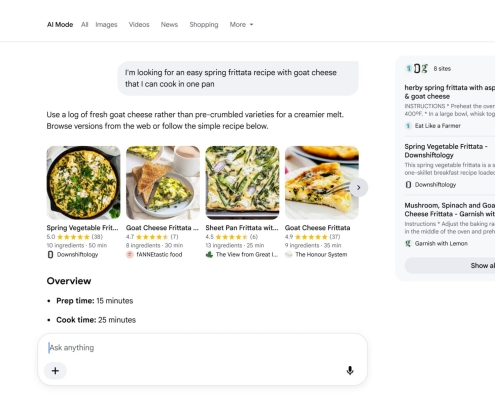This screenshot has height=400, width=495.
Task: Switch to the Images tab
Action: [x=106, y=25]
